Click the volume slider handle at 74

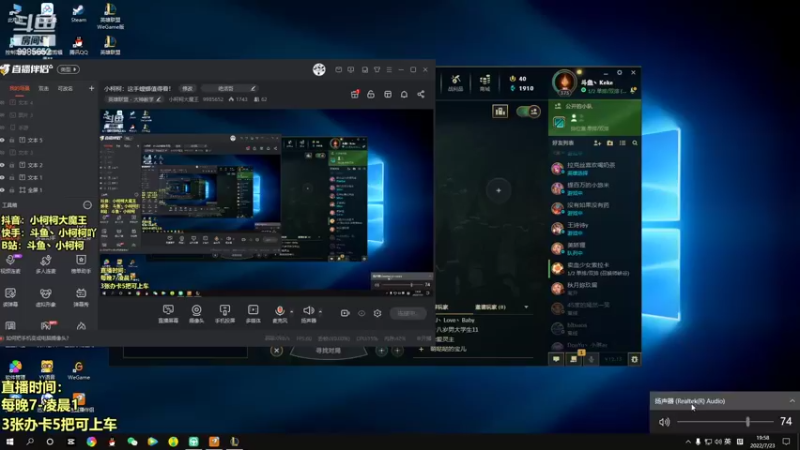click(748, 422)
